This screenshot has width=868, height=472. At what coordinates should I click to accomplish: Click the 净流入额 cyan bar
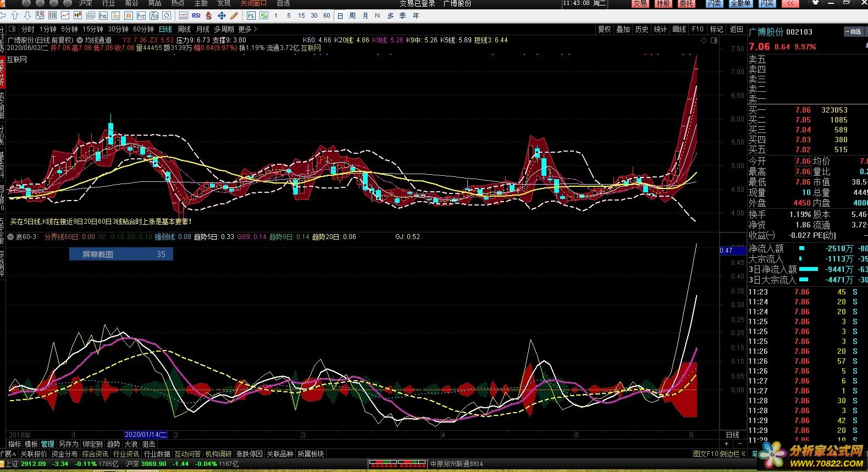click(801, 248)
